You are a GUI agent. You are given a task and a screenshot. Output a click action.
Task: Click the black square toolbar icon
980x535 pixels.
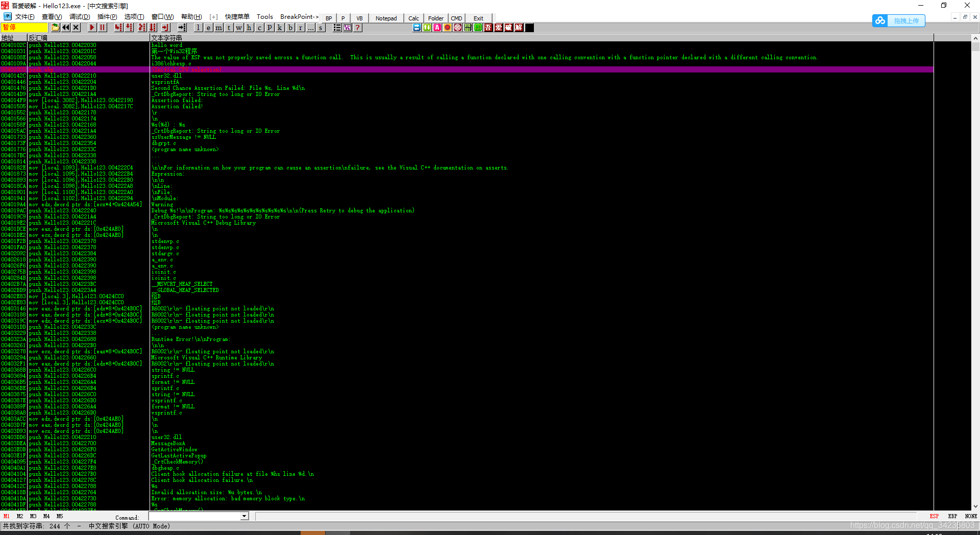529,28
